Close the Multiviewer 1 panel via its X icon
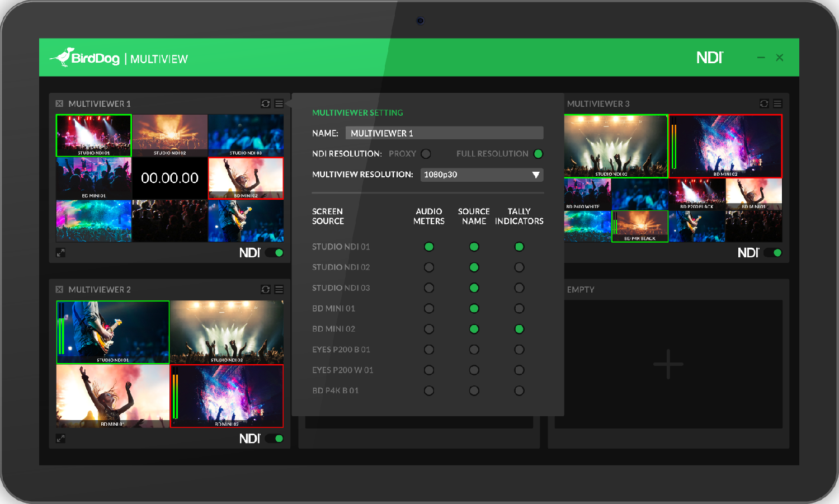 pos(59,103)
